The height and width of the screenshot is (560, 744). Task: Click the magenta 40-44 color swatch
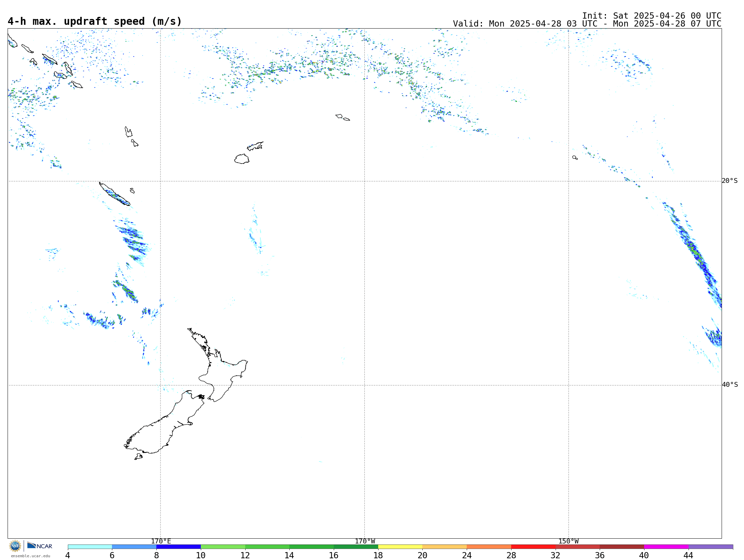[x=666, y=547]
